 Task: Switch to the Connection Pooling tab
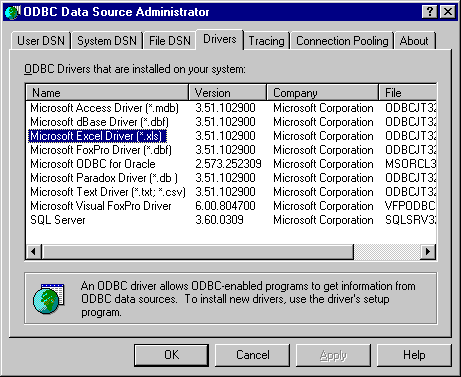pyautogui.click(x=342, y=41)
